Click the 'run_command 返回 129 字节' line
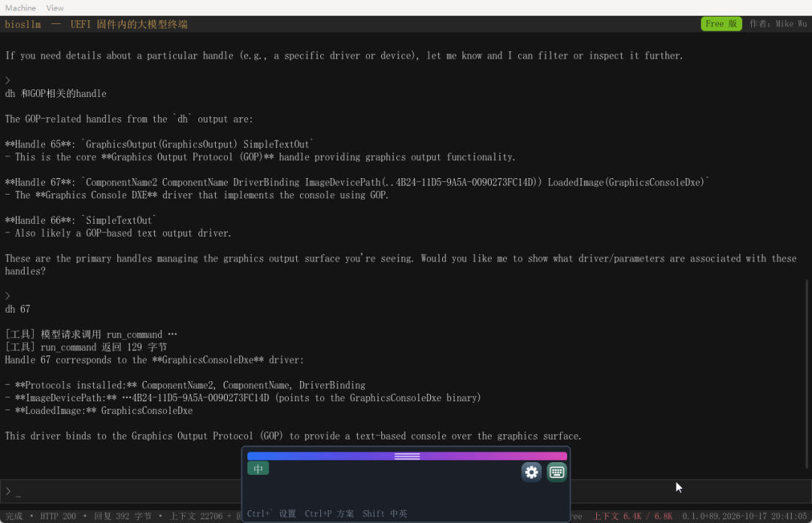 [86, 347]
